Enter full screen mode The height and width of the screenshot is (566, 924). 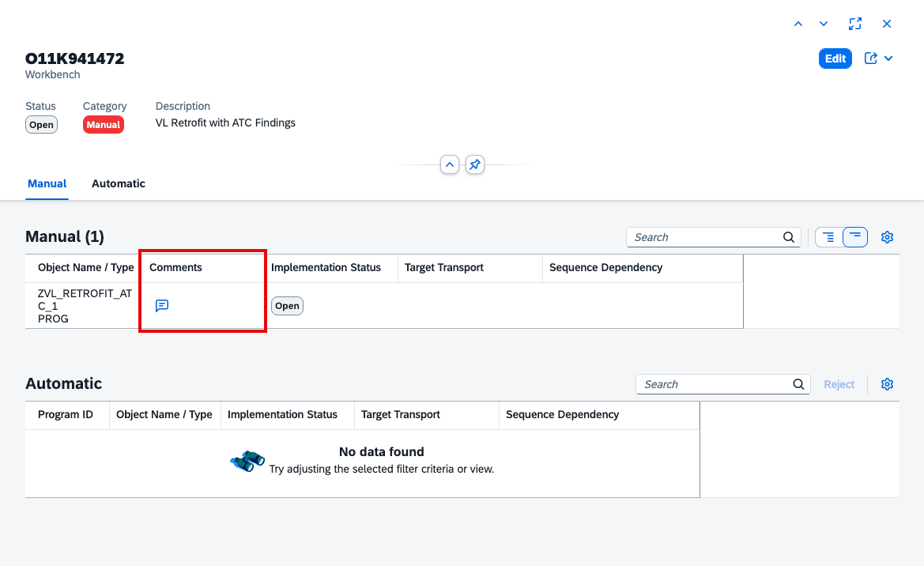click(855, 25)
